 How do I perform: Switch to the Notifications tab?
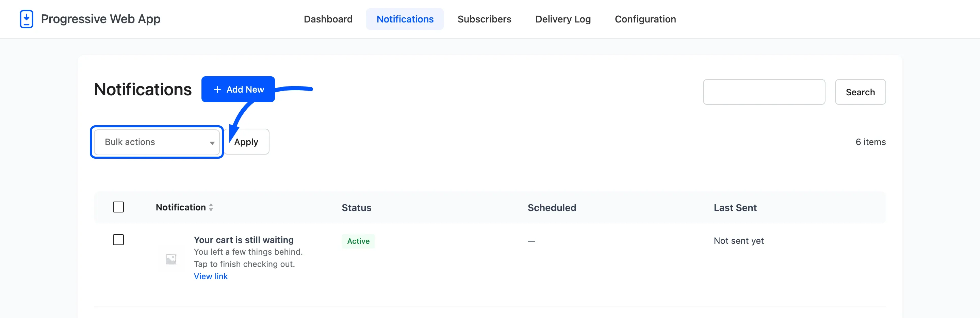[405, 19]
